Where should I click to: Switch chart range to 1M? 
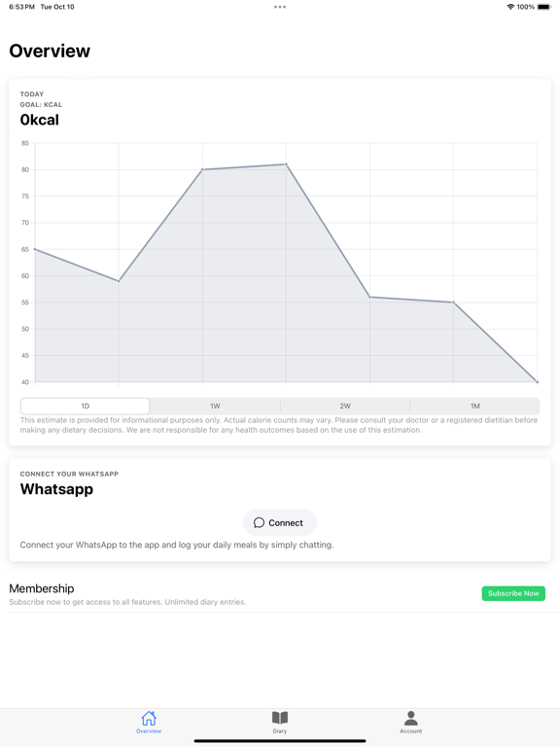coord(474,406)
